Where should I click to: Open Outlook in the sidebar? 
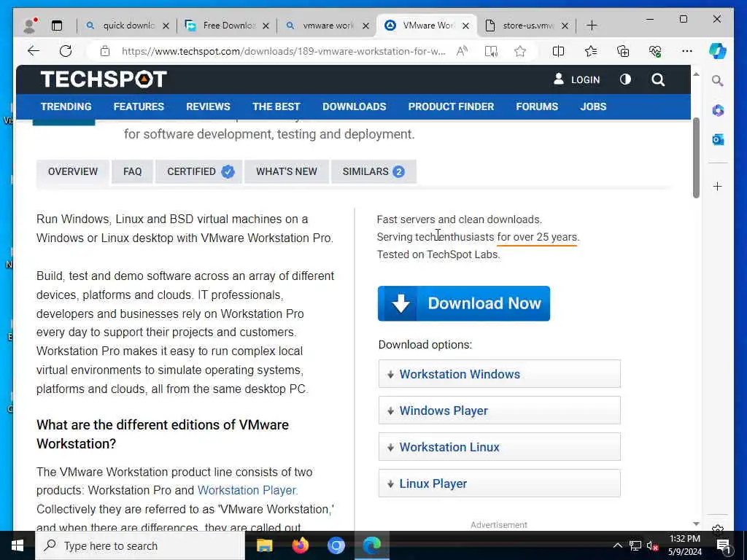pyautogui.click(x=718, y=139)
